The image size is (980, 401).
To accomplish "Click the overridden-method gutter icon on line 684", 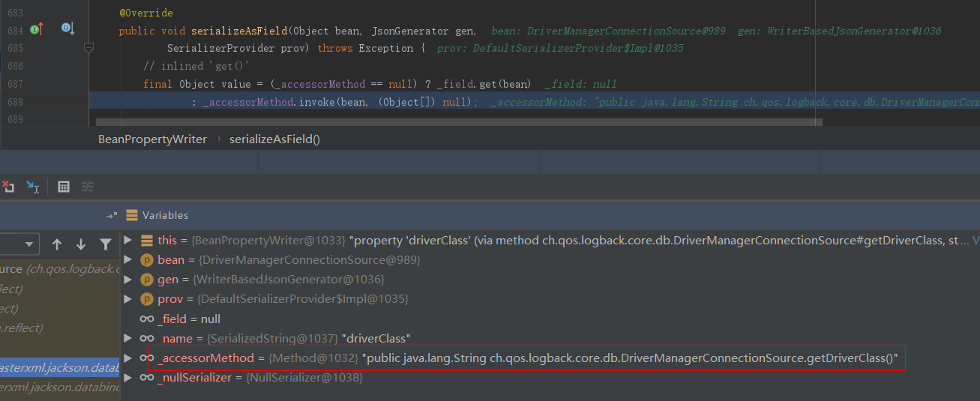I will pos(67,30).
